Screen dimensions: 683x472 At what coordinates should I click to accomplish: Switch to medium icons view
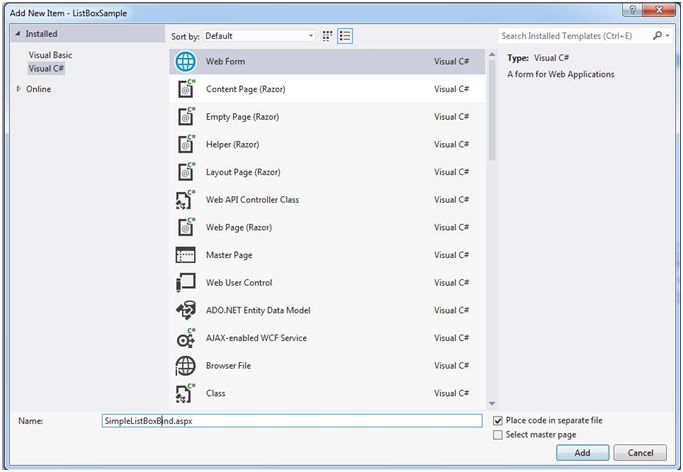(x=328, y=36)
